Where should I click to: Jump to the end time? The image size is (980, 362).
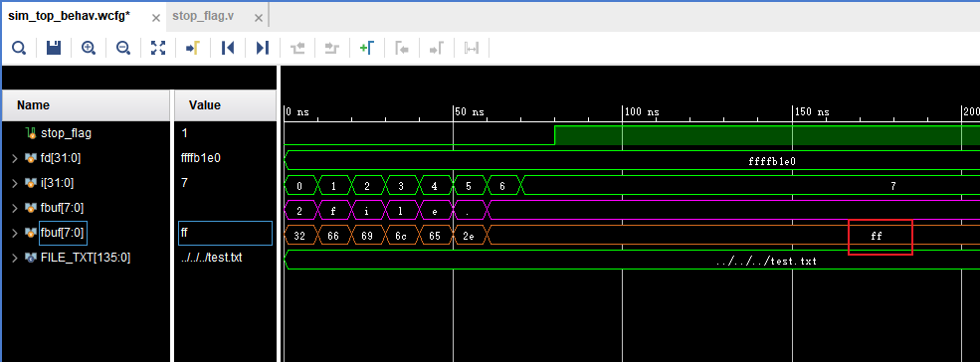tap(263, 48)
